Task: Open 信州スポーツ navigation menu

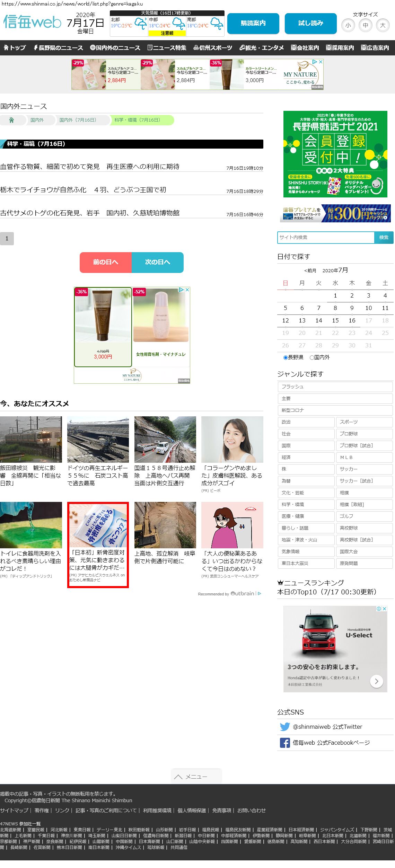Action: (213, 48)
